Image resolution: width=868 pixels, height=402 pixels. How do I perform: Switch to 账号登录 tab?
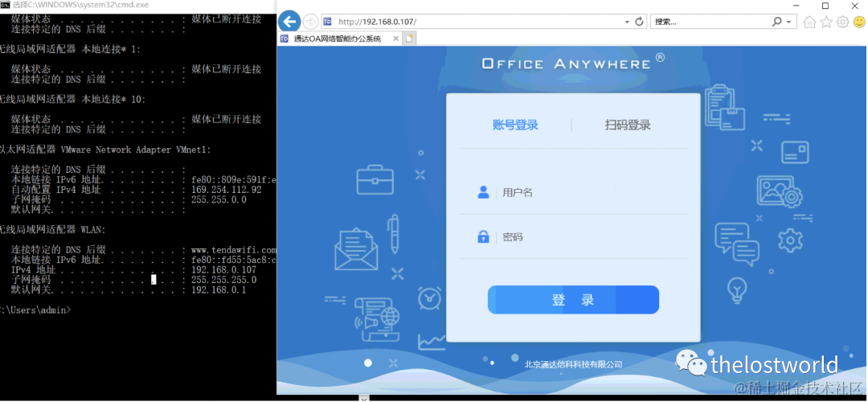(x=515, y=125)
